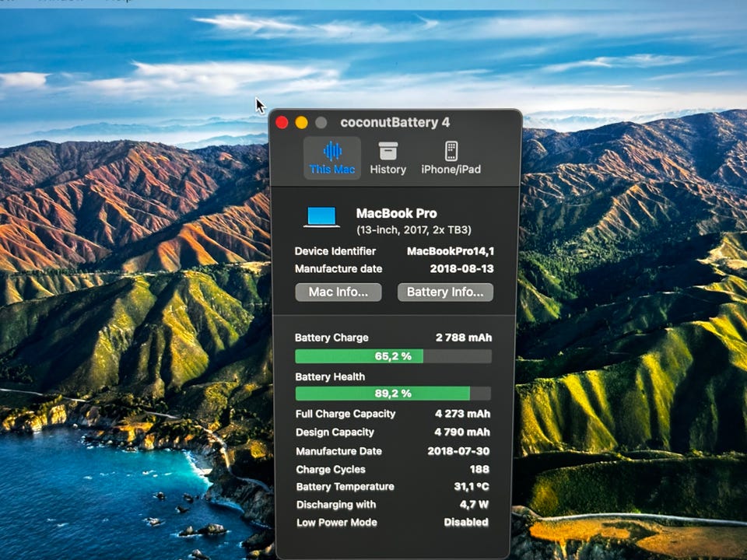The image size is (747, 560).
Task: Open the iPhone/iPad tab
Action: click(x=451, y=158)
